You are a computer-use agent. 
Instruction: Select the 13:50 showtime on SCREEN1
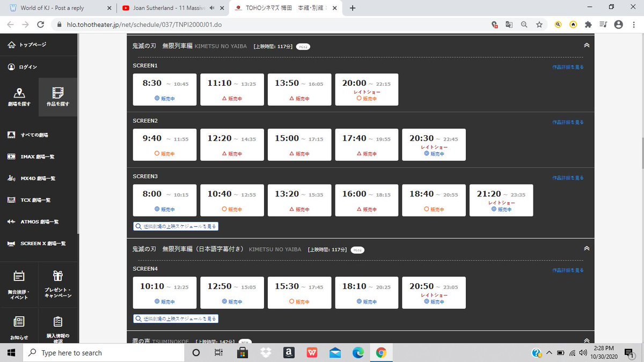click(x=299, y=90)
